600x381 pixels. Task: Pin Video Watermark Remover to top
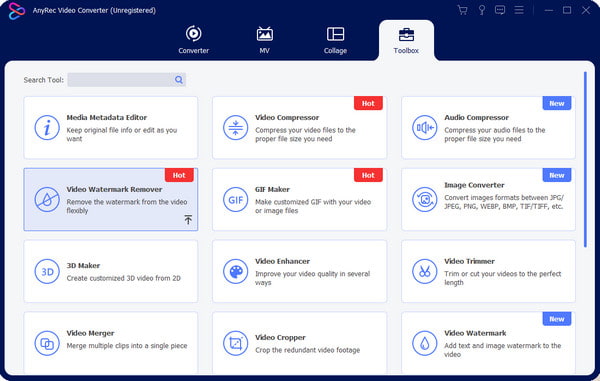pyautogui.click(x=188, y=220)
